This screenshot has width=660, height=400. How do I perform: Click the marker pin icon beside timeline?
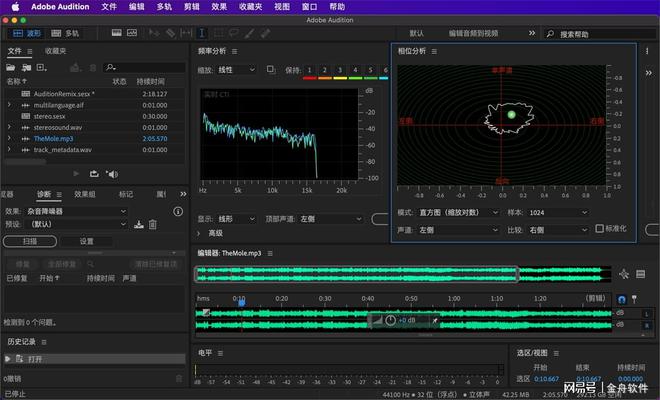634,299
